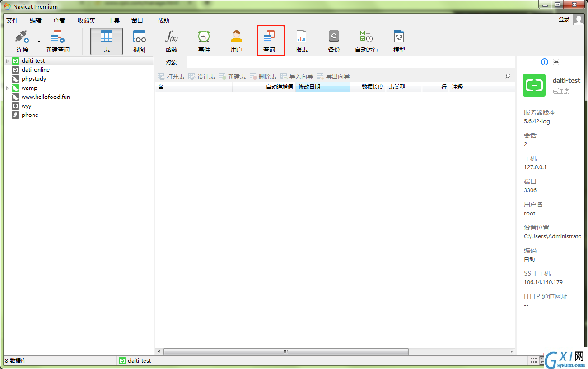Image resolution: width=588 pixels, height=369 pixels.
Task: Sort by the 数据长度 column header
Action: point(368,87)
